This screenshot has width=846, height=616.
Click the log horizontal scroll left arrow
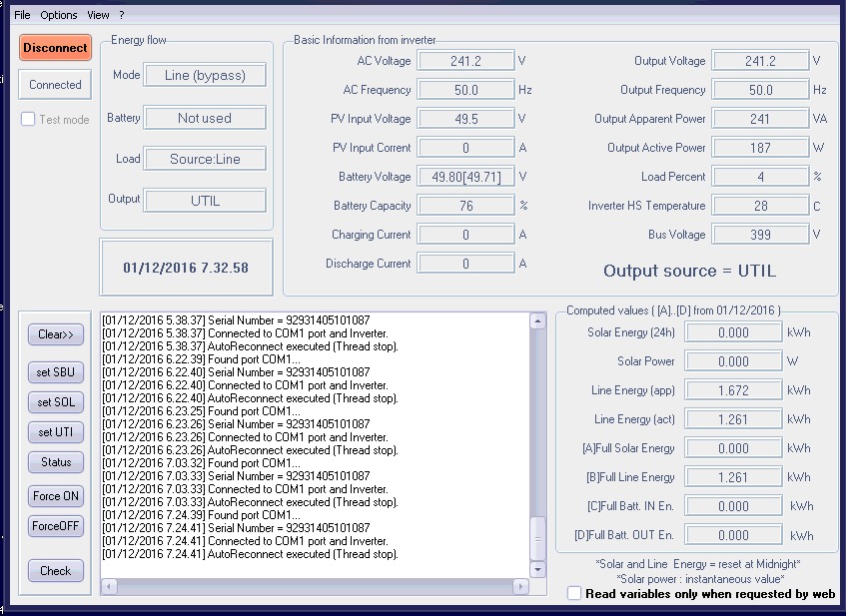[109, 586]
